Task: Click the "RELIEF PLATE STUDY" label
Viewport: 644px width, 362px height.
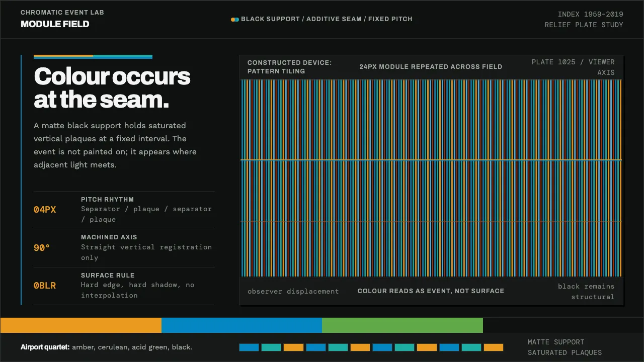Action: pos(584,25)
